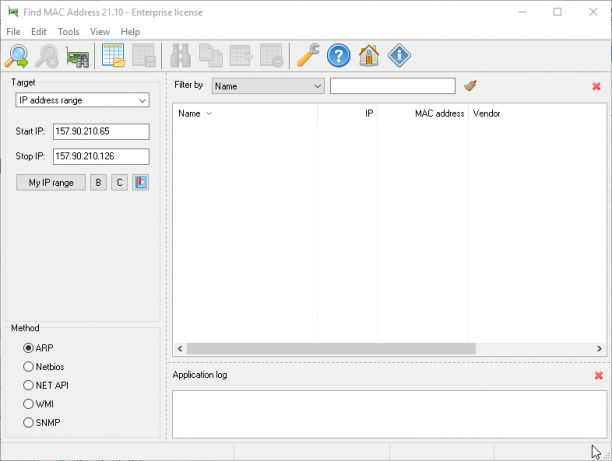Start search with the magnifier arrow icon
Image resolution: width=612 pixels, height=461 pixels.
pos(17,56)
